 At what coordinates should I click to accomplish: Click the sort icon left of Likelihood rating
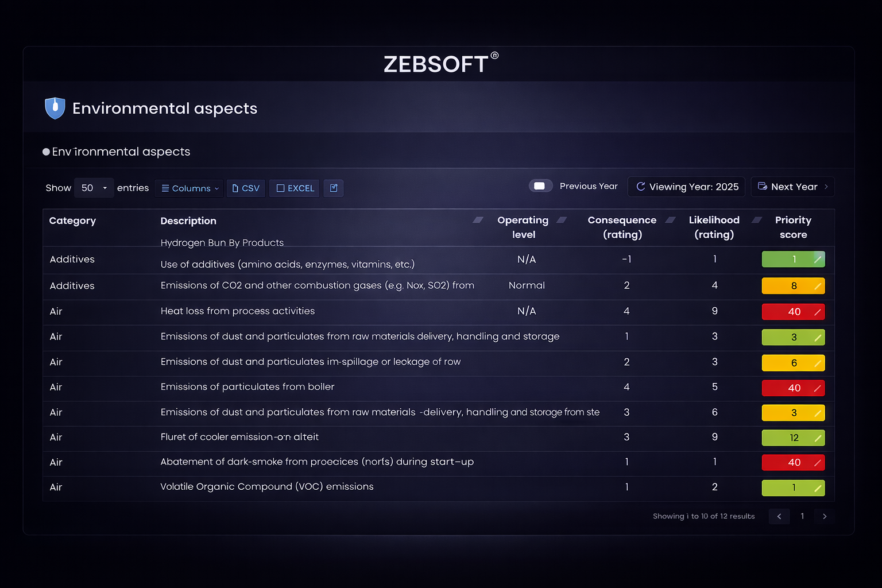(670, 220)
